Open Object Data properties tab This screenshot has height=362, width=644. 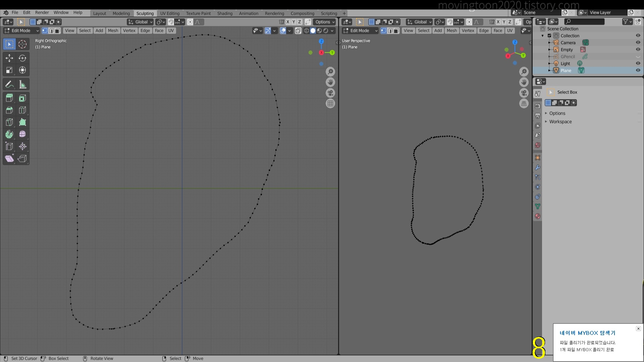tap(538, 206)
